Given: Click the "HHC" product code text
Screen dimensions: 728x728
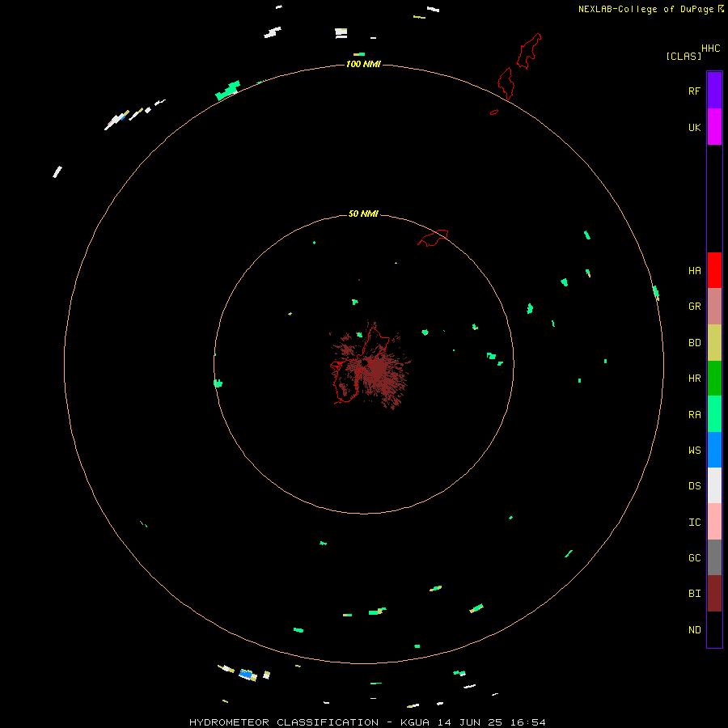Looking at the screenshot, I should coord(711,49).
